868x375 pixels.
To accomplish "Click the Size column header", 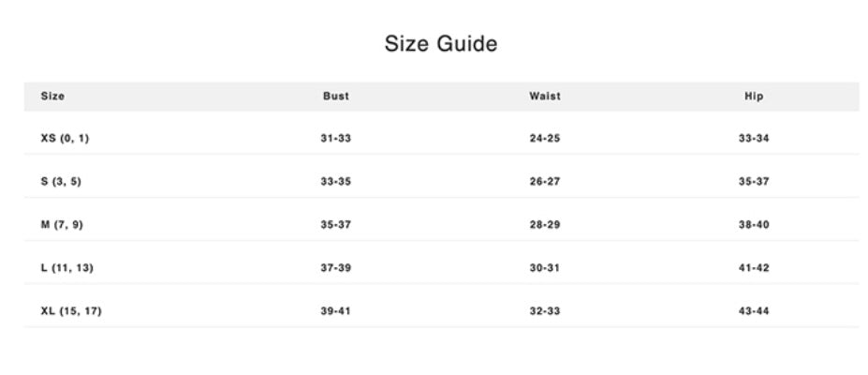I will pos(52,96).
